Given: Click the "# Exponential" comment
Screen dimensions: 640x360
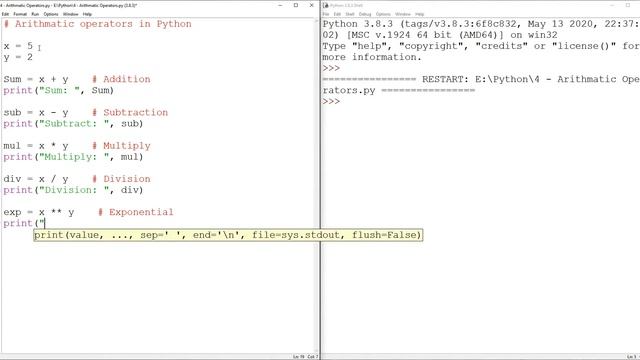Looking at the screenshot, I should 136,212.
